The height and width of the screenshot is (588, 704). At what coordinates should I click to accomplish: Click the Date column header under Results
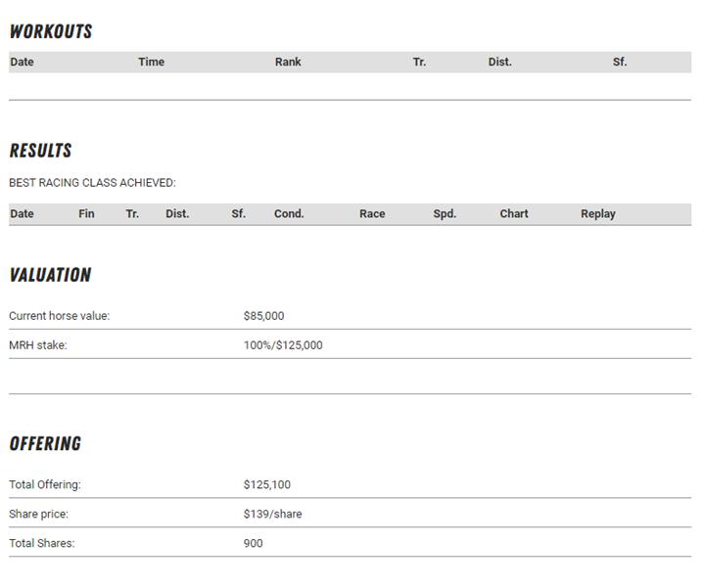pyautogui.click(x=22, y=213)
